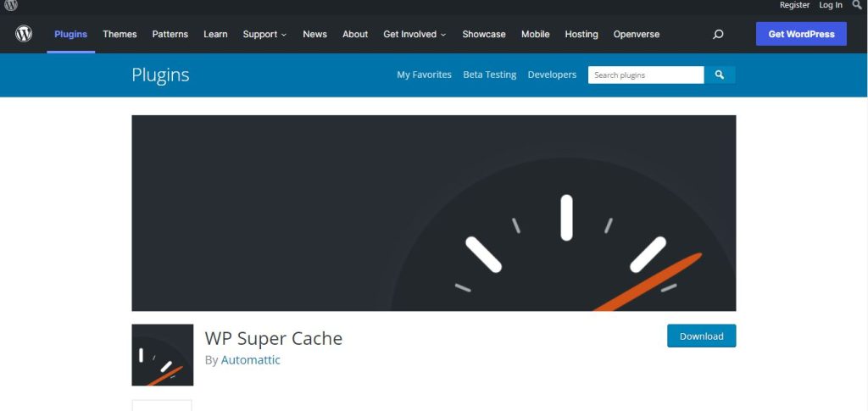Expand the Get Involved dropdown
Image resolution: width=868 pixels, height=411 pixels.
coord(415,34)
